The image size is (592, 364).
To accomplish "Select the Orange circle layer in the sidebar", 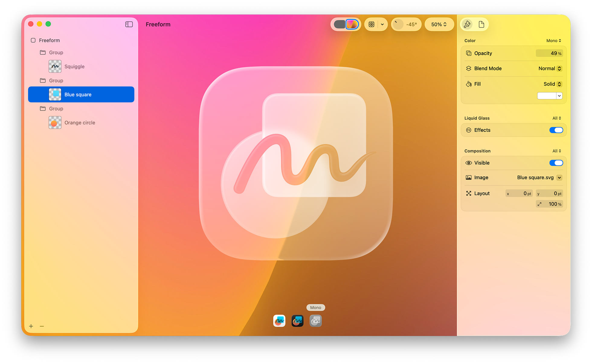I will point(79,123).
